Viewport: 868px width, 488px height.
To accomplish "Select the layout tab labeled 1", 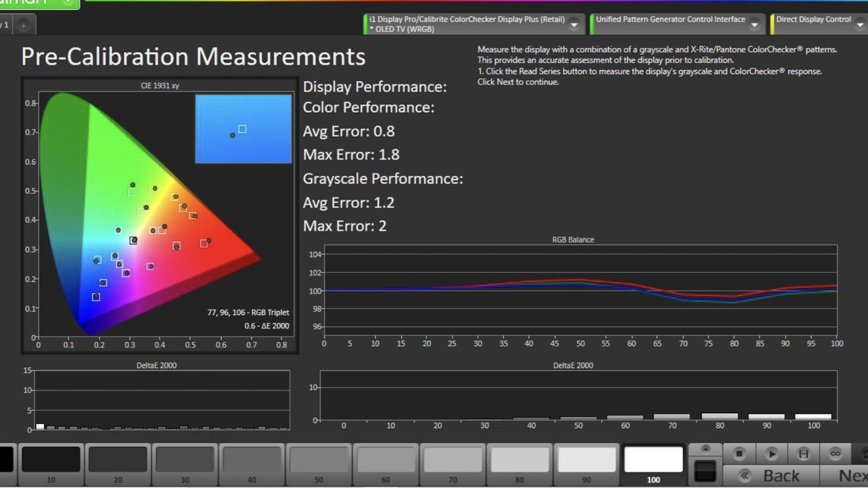I will [x=5, y=25].
